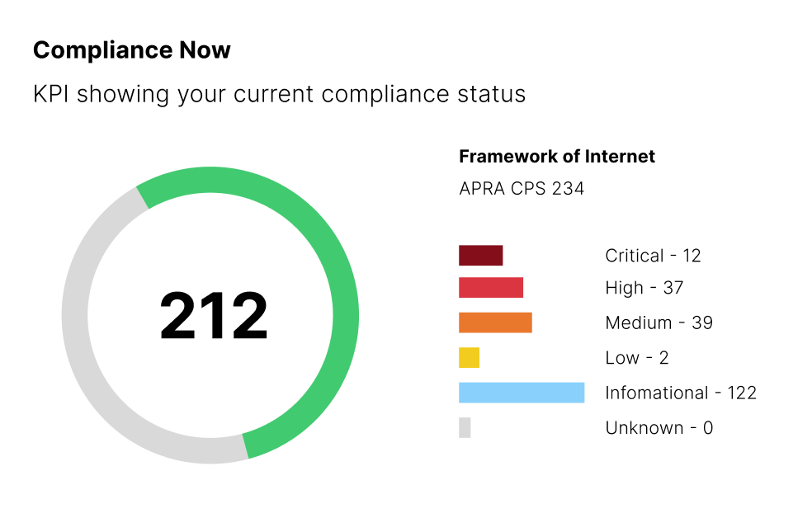Select the yellow Low severity bar

click(469, 358)
